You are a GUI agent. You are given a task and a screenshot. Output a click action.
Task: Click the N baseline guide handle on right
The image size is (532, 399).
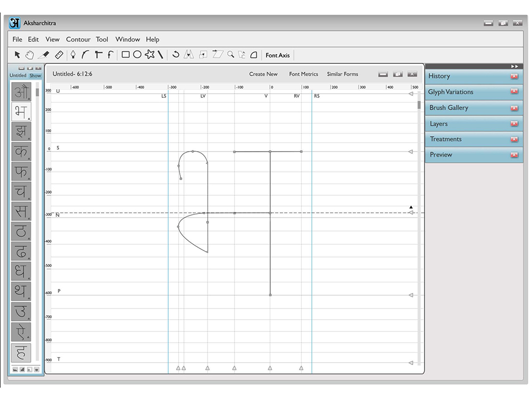[x=411, y=213]
